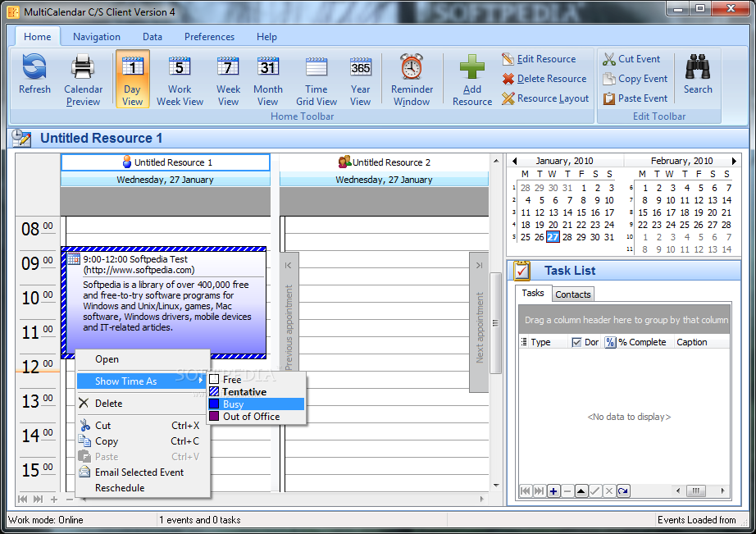Select February 14 in the mini calendar
The width and height of the screenshot is (756, 534).
(x=726, y=200)
